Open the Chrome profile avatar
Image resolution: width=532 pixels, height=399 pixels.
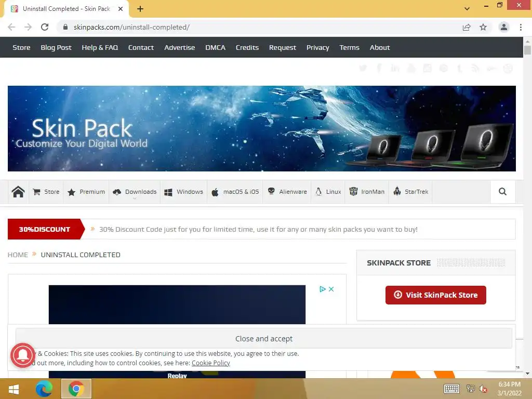(504, 27)
